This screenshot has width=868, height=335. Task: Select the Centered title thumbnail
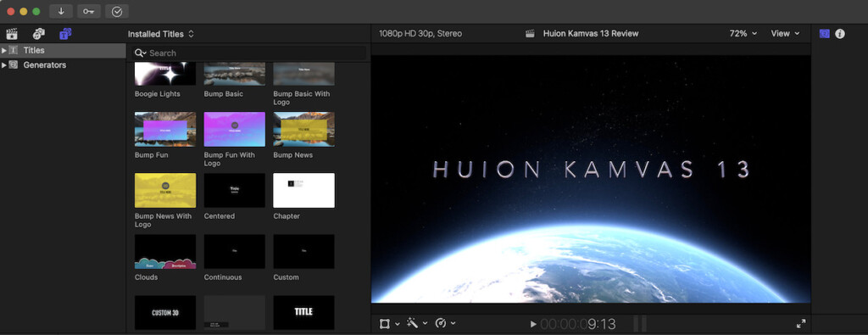tap(234, 191)
